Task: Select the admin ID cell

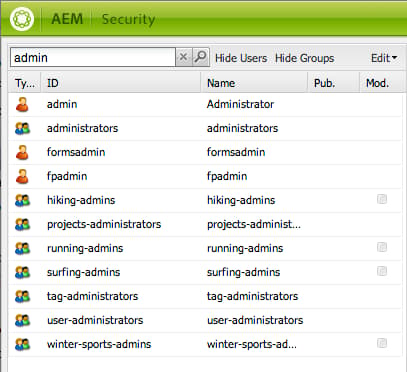Action: (x=62, y=104)
